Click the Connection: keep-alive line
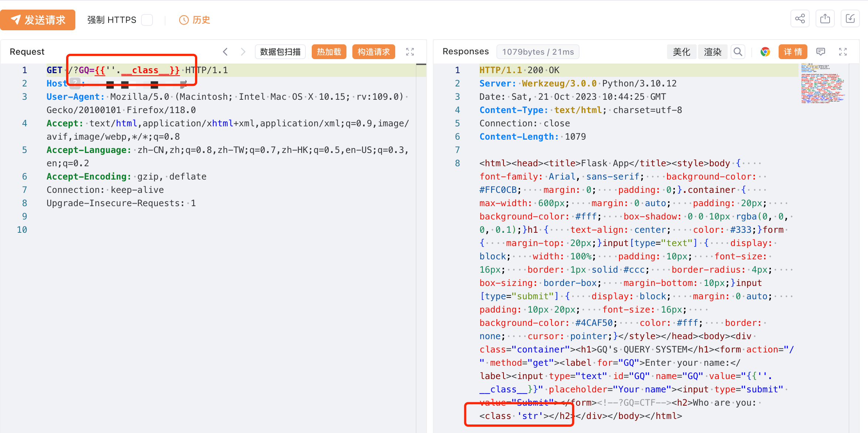Viewport: 868px width, 433px height. click(105, 190)
